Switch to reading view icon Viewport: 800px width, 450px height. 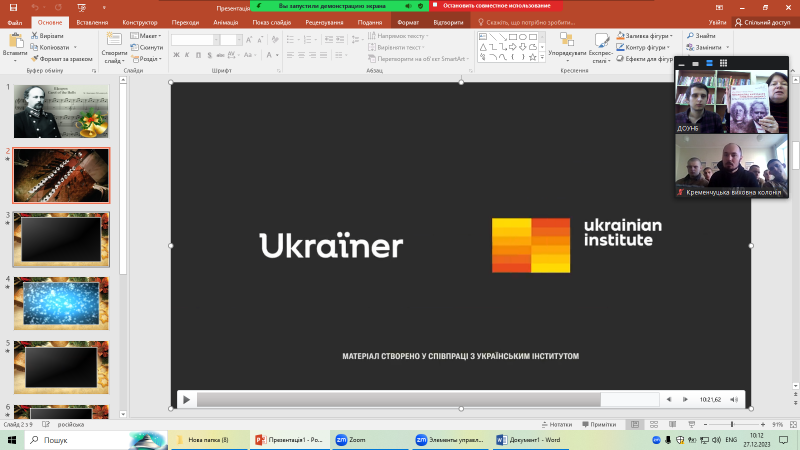672,424
